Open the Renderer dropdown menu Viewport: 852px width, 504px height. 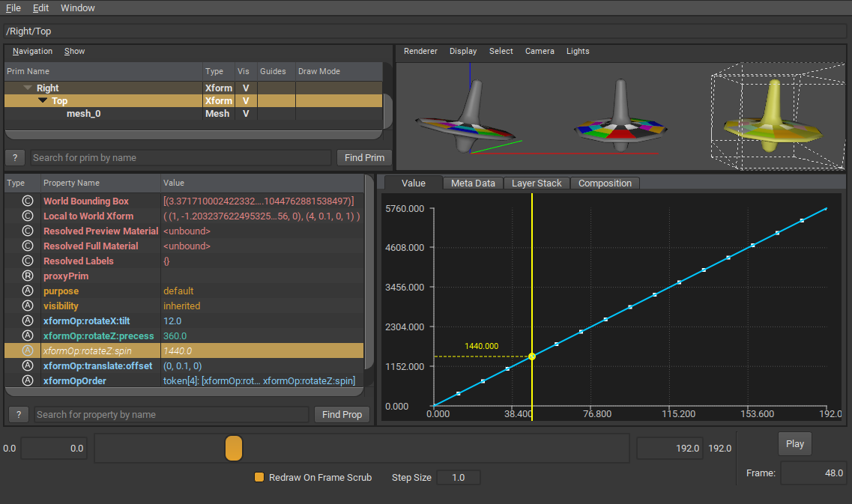click(x=420, y=51)
